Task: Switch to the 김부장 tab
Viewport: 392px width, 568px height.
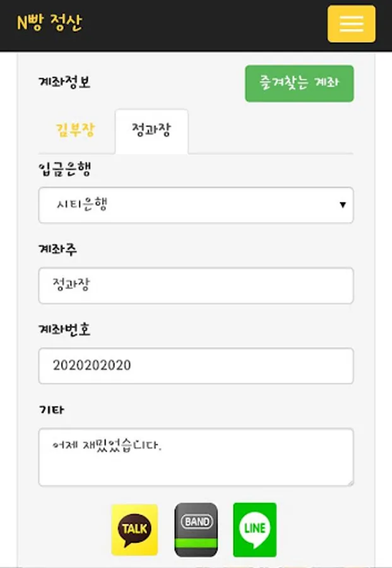Action: pos(75,129)
